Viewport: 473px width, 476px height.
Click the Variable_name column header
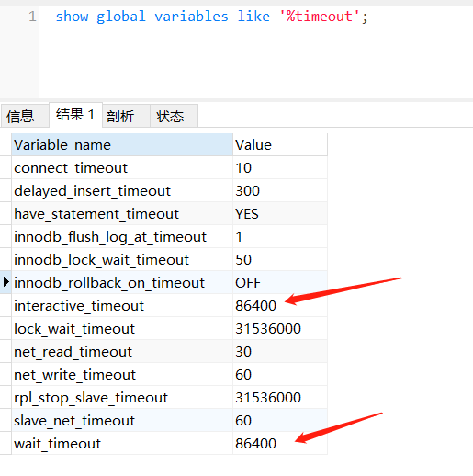[x=122, y=144]
